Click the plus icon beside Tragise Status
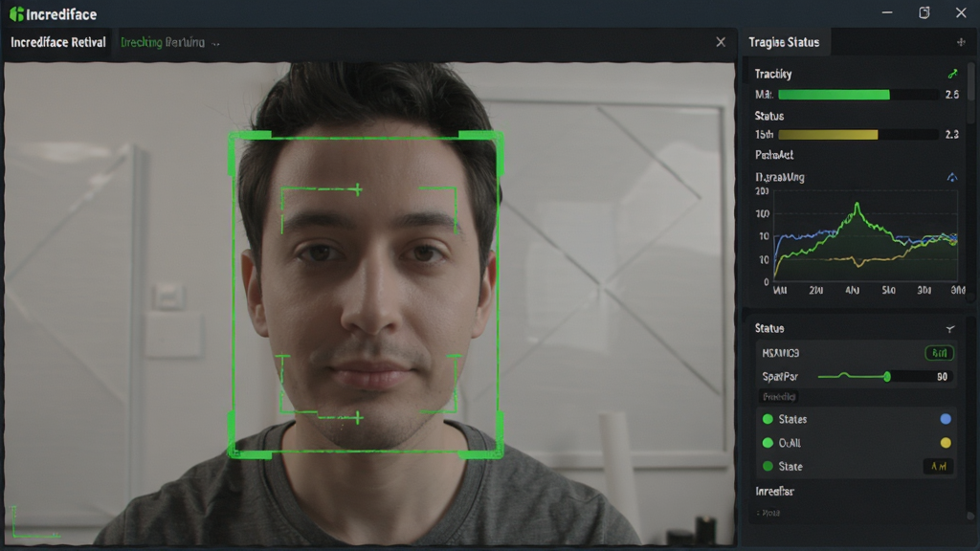This screenshot has width=980, height=551. 961,42
